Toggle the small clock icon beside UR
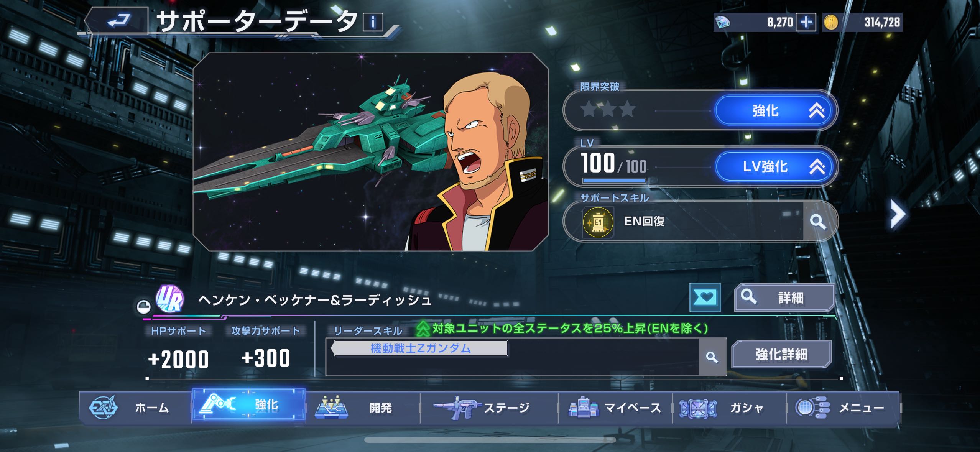 click(143, 307)
